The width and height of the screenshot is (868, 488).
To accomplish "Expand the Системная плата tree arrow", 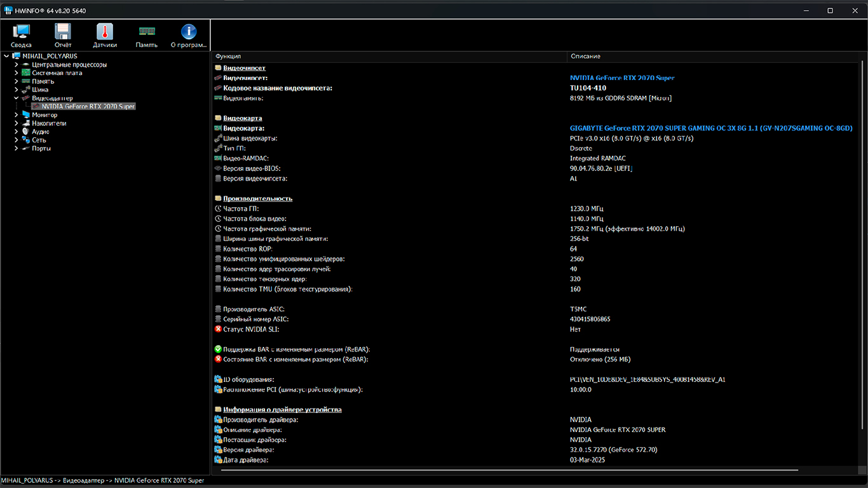I will coord(17,72).
